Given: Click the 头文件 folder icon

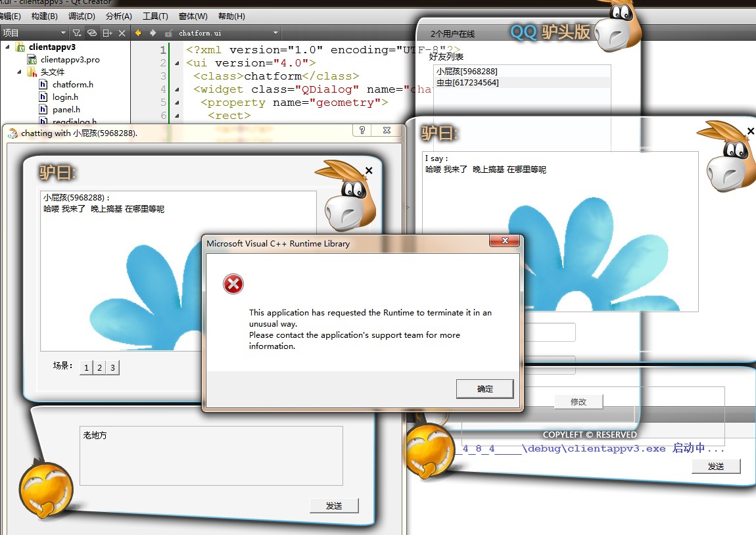Looking at the screenshot, I should [32, 72].
